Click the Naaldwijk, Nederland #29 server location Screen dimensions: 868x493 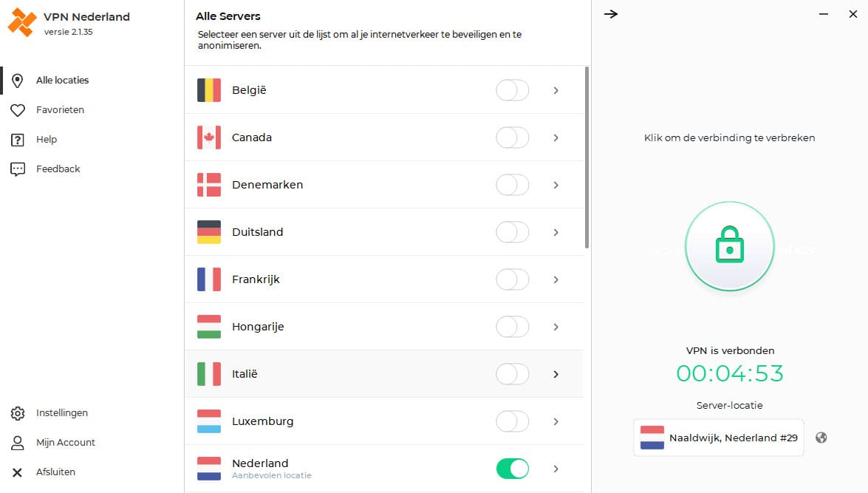pyautogui.click(x=717, y=438)
